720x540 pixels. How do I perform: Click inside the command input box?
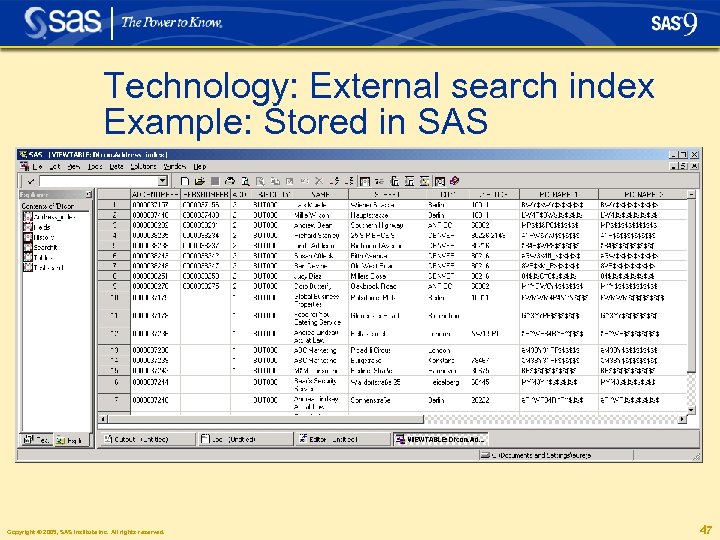[98, 181]
